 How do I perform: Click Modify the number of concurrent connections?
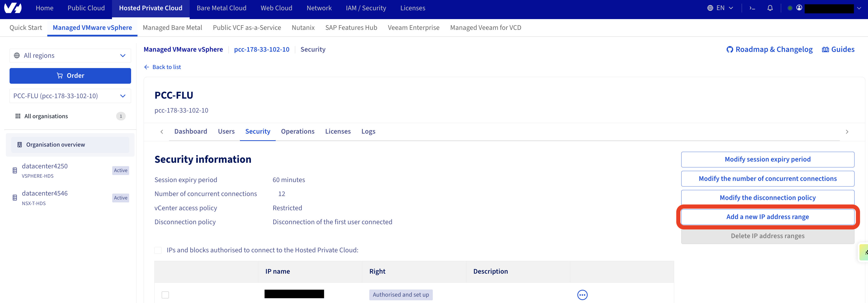click(767, 179)
